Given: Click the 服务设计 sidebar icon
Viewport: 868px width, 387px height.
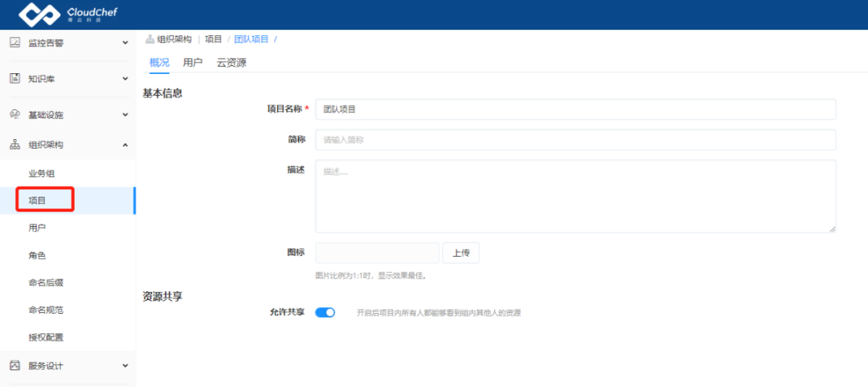Looking at the screenshot, I should [15, 366].
